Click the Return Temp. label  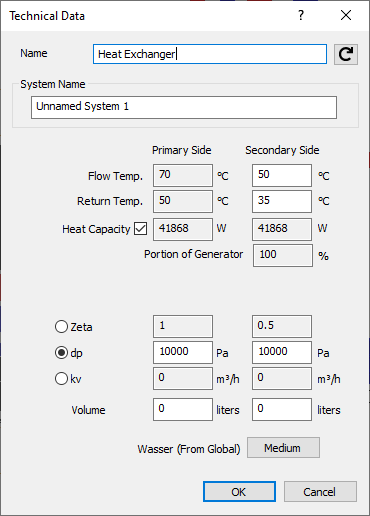coord(110,201)
